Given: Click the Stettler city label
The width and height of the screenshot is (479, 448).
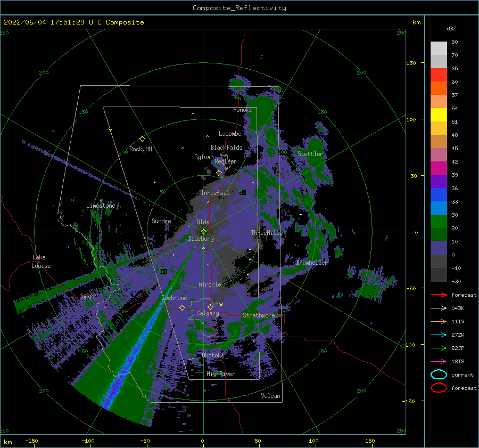Looking at the screenshot, I should coord(310,154).
